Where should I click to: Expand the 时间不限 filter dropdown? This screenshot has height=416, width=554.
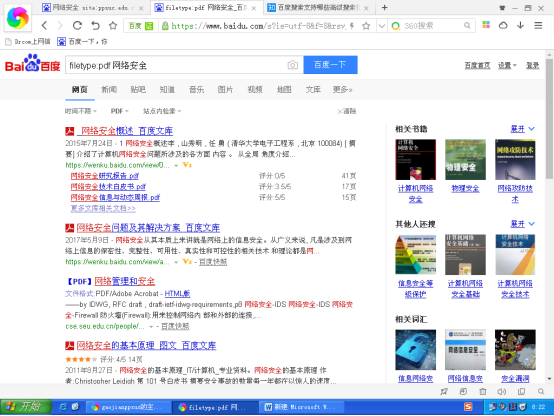[81, 111]
